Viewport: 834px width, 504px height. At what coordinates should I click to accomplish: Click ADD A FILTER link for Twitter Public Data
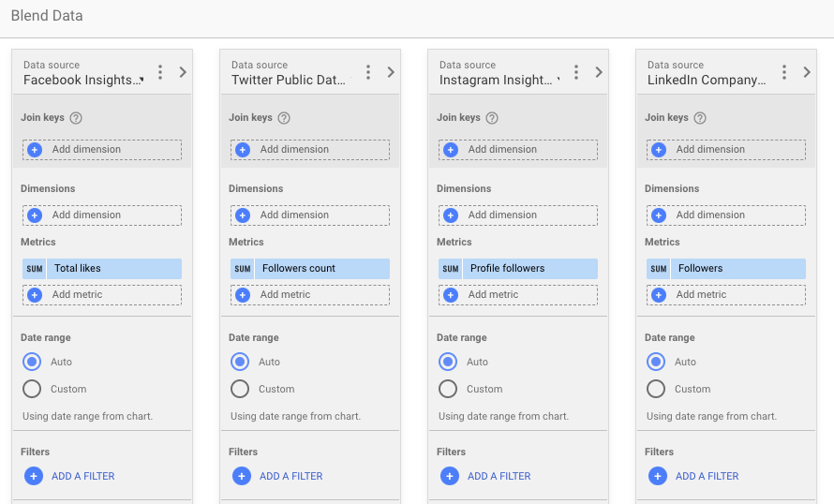point(290,476)
